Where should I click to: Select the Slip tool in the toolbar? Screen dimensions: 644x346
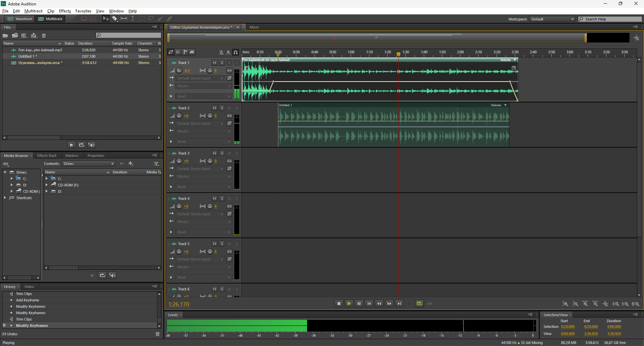124,19
